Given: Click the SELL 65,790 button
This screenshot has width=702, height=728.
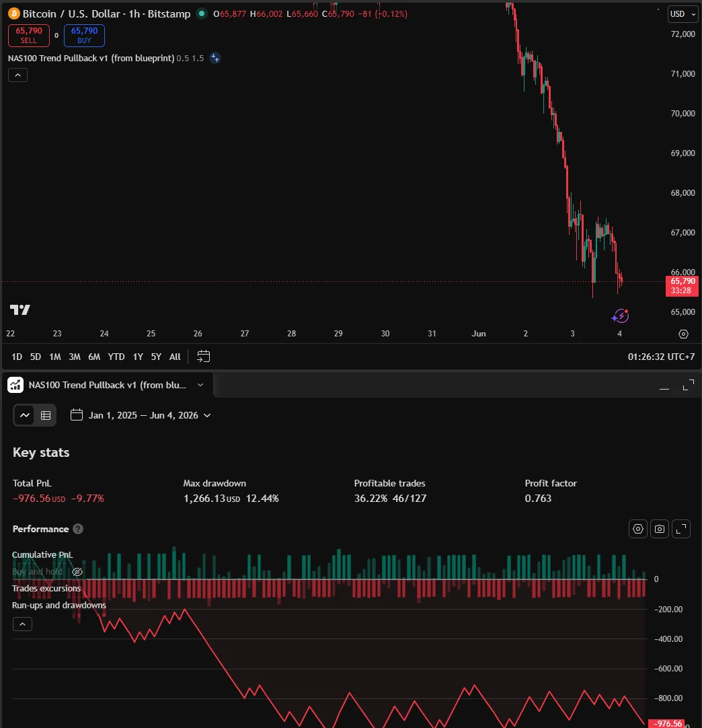Looking at the screenshot, I should (x=29, y=35).
